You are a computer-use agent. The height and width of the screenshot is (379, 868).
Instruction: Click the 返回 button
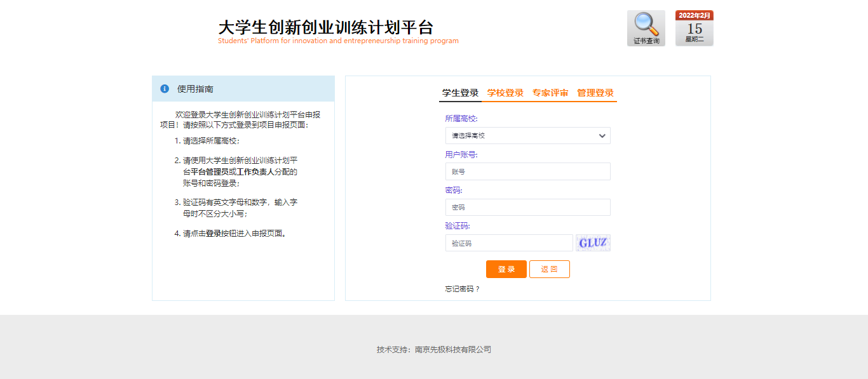click(x=549, y=269)
